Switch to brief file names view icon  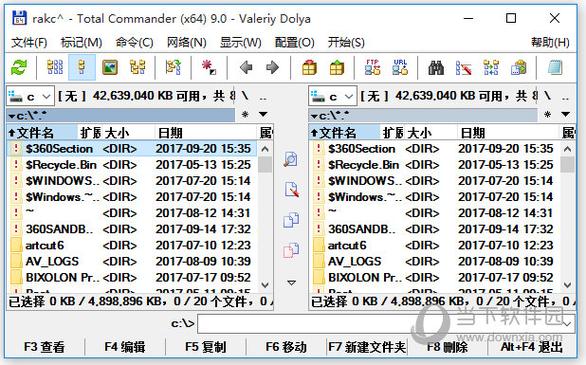tap(55, 68)
